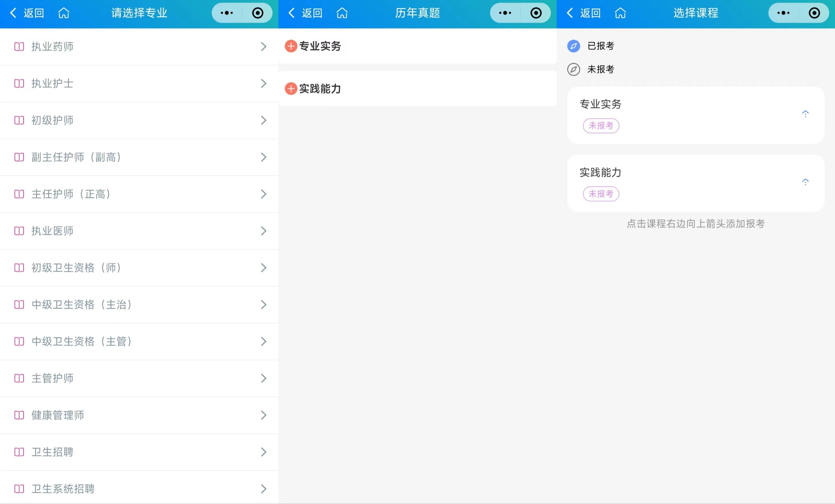835x504 pixels.
Task: Open more options menu on 历年真题 screen
Action: click(x=505, y=13)
